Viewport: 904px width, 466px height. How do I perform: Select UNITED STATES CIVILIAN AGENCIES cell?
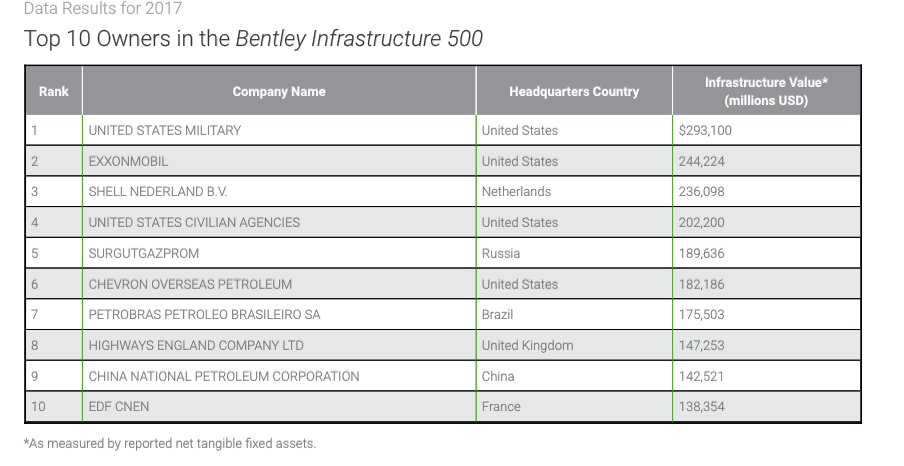(194, 222)
